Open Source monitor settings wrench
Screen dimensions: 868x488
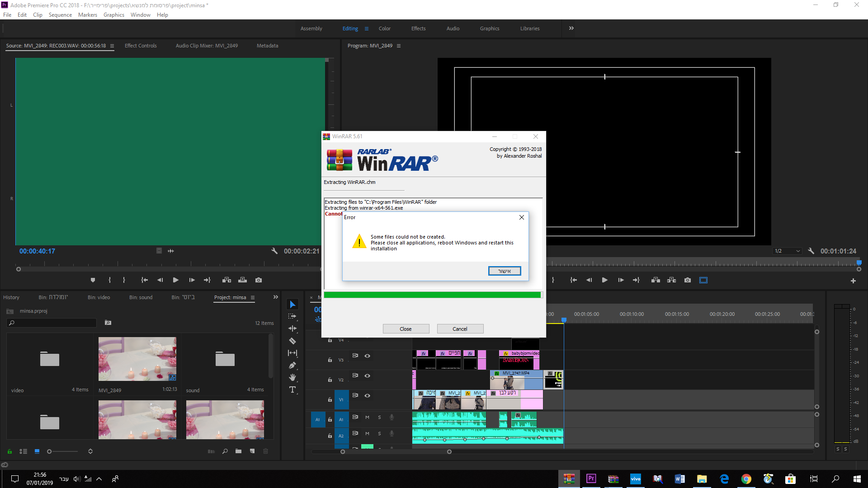coord(274,251)
